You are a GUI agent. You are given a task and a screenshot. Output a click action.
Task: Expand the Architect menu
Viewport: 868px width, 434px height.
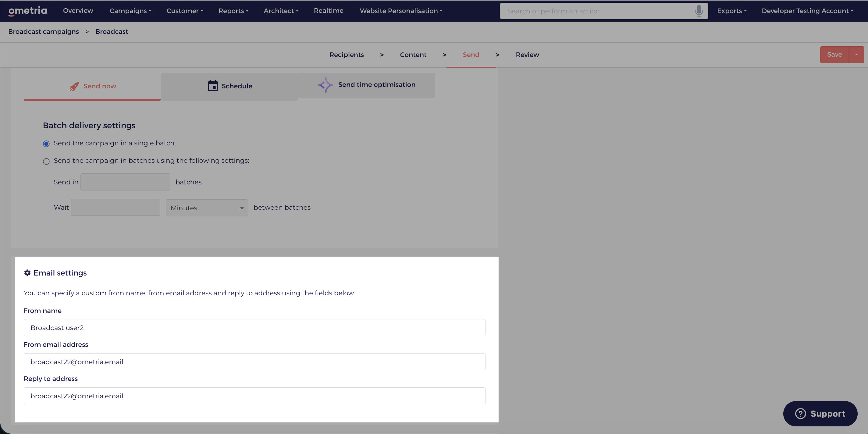coord(281,11)
